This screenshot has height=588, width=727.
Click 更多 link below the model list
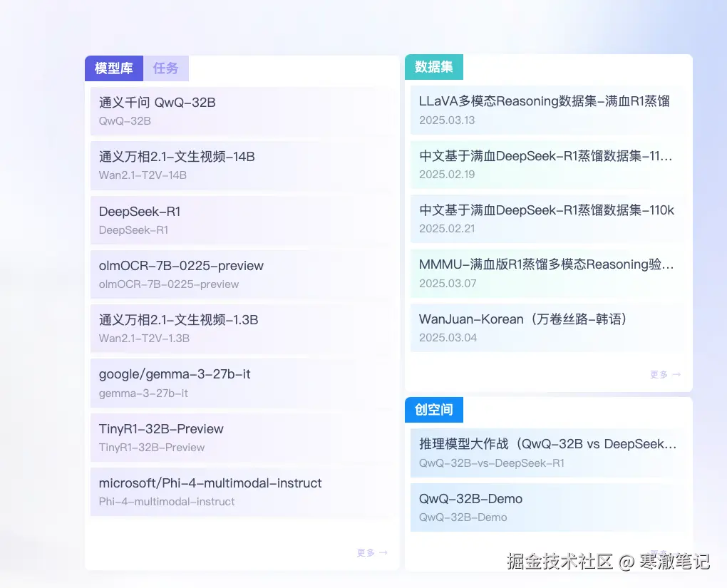coord(371,552)
